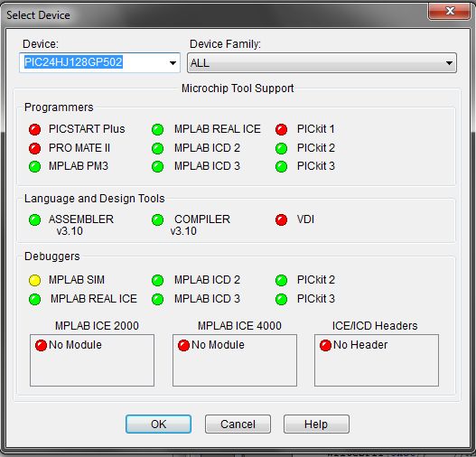Click the green MPLAB ICD 2 programmer indicator
Screen dimensions: 476x457
click(157, 148)
